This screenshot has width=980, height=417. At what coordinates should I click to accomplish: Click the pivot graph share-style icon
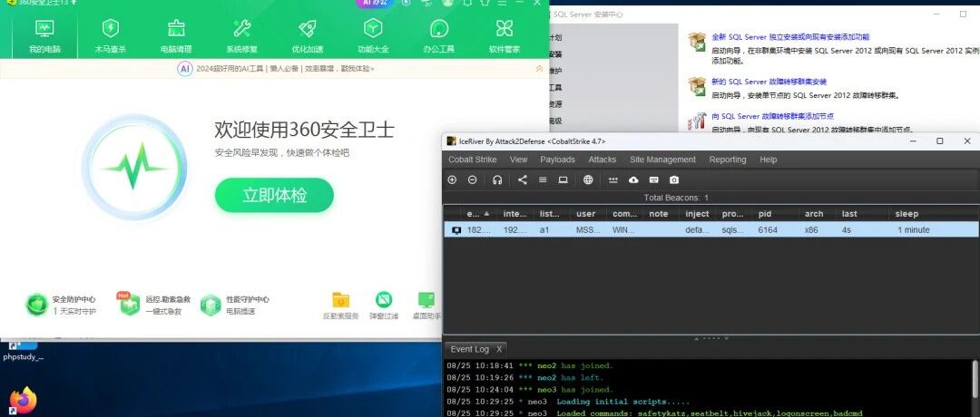[523, 179]
